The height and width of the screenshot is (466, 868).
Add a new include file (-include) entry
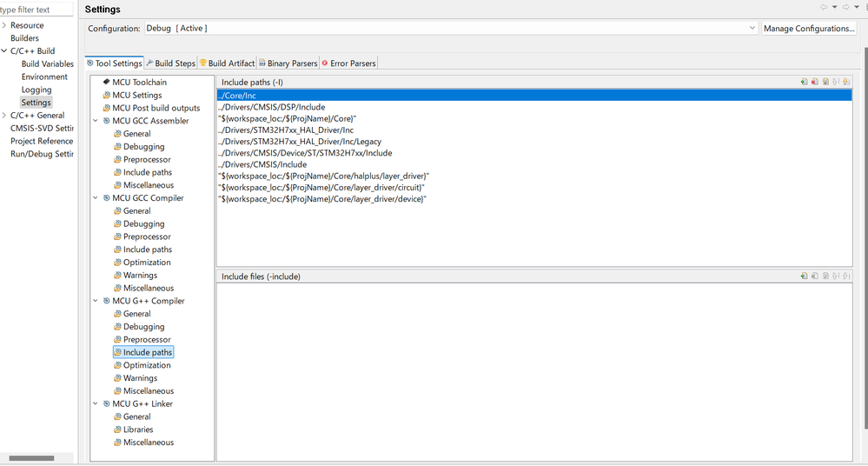[x=804, y=276]
